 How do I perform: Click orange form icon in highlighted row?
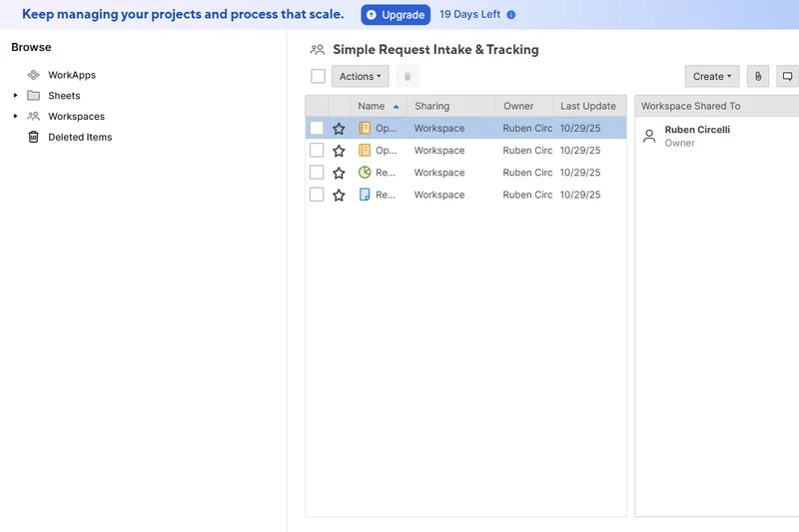click(x=365, y=128)
